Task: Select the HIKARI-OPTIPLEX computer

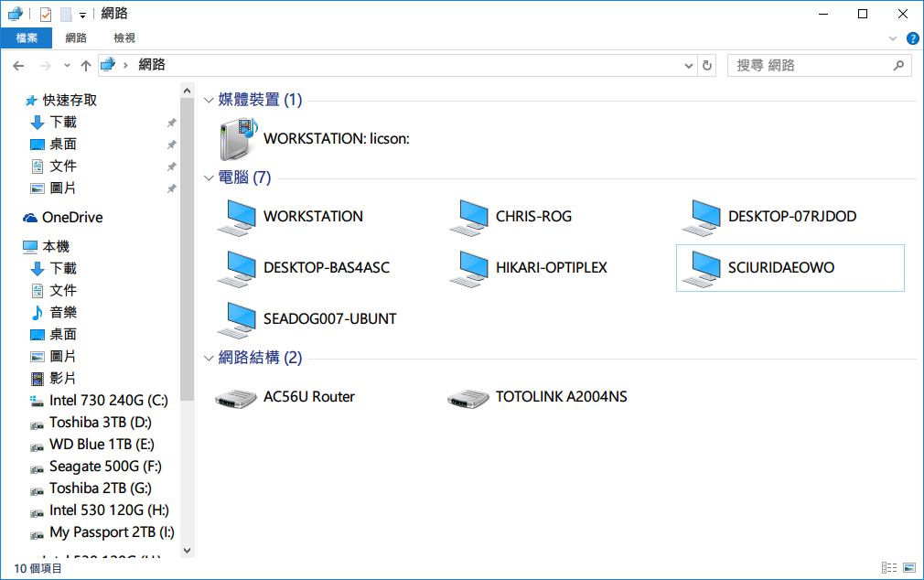Action: 528,268
